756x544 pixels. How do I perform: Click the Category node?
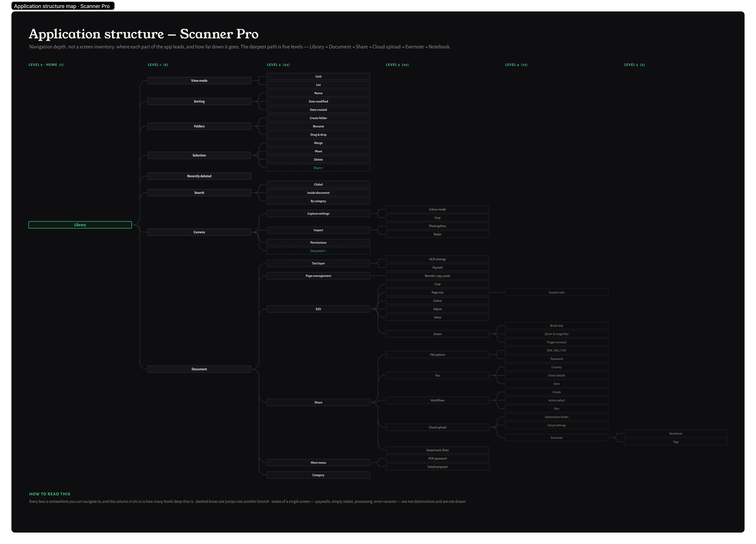click(318, 475)
